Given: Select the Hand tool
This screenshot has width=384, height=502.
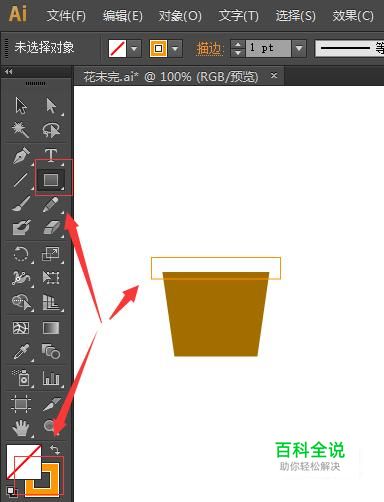Looking at the screenshot, I should click(x=21, y=428).
